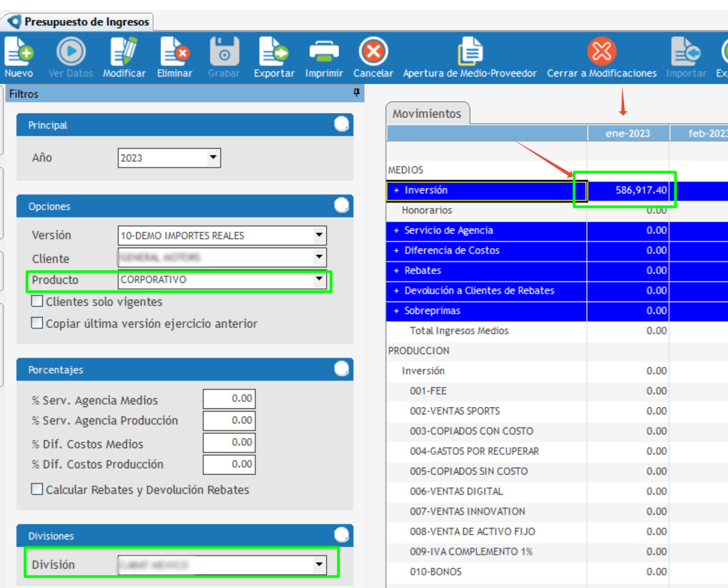The height and width of the screenshot is (588, 728).
Task: Select the Total Ingresos Medios row
Action: (x=557, y=331)
